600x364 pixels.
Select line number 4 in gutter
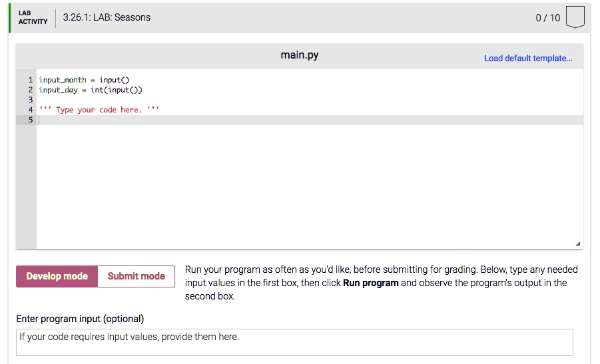pos(30,110)
